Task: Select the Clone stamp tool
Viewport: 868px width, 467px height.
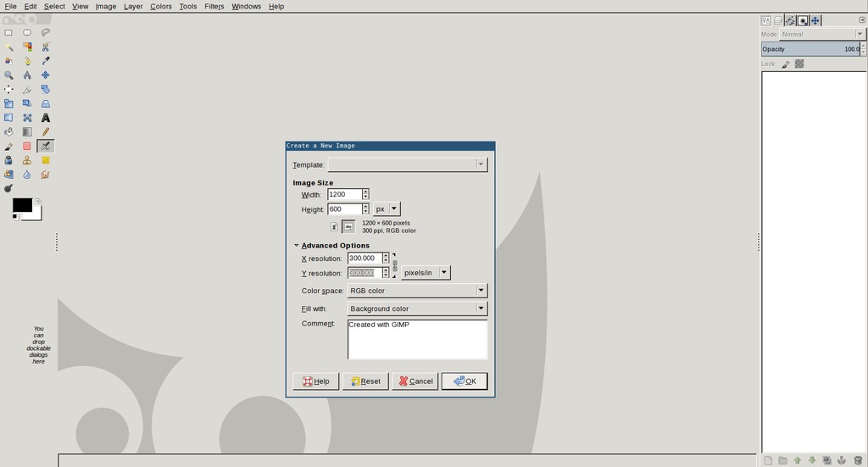Action: (x=27, y=160)
